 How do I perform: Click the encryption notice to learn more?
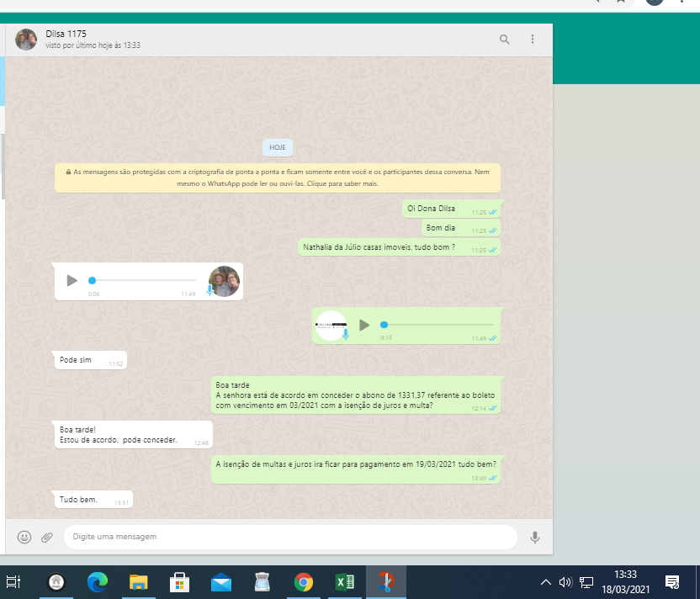click(278, 178)
